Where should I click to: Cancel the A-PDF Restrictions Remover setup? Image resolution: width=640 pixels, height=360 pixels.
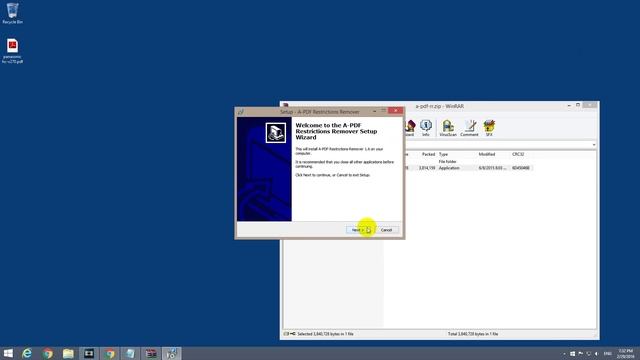point(386,230)
